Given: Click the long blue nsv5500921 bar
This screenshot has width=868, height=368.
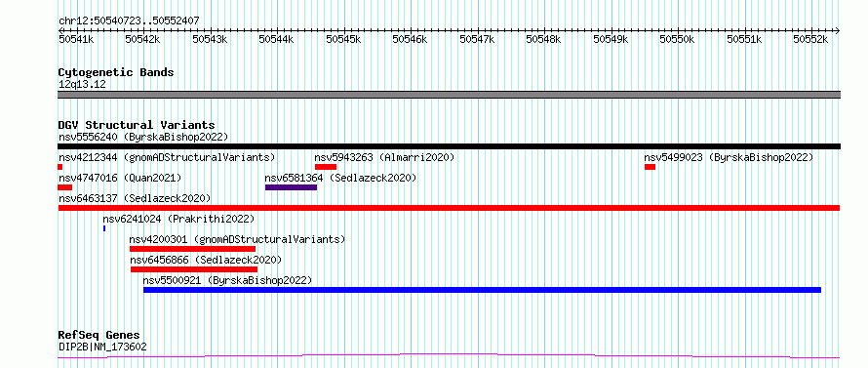Looking at the screenshot, I should click(482, 290).
